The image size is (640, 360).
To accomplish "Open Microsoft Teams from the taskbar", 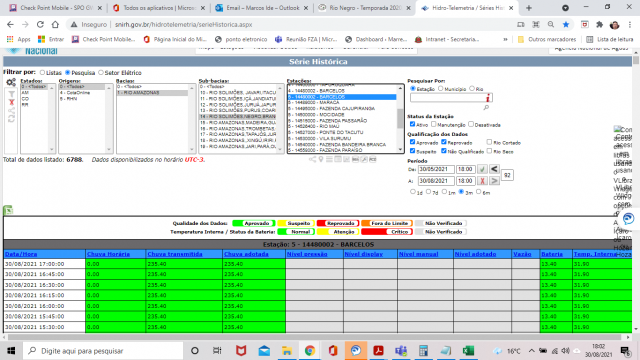I will [x=401, y=351].
